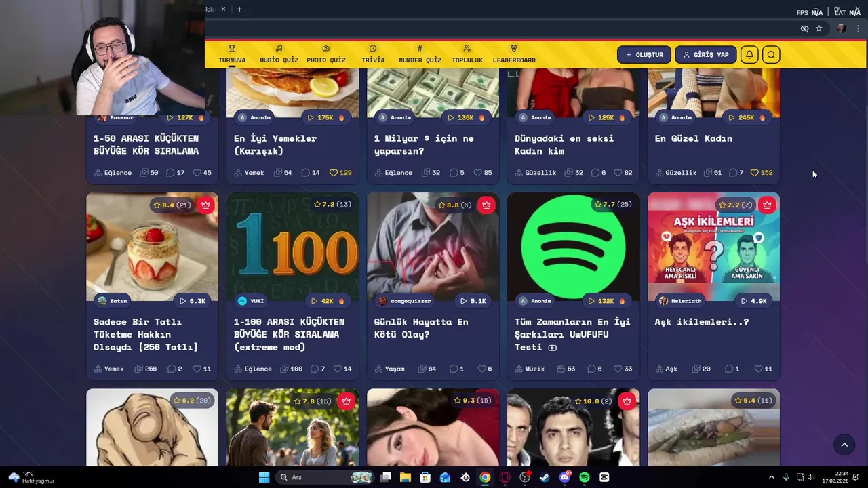This screenshot has height=488, width=868.
Task: Like 'Dünyadaki en seksi Kadın kim' (82 hearts)
Action: point(624,173)
